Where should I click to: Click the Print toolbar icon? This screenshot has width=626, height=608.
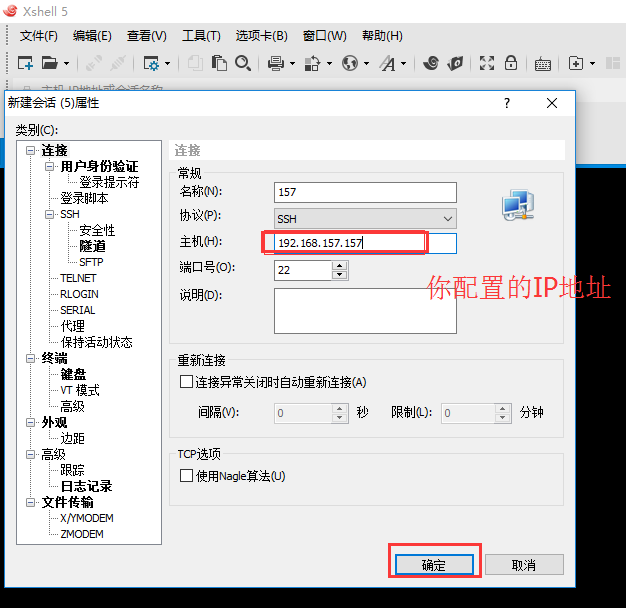[276, 63]
